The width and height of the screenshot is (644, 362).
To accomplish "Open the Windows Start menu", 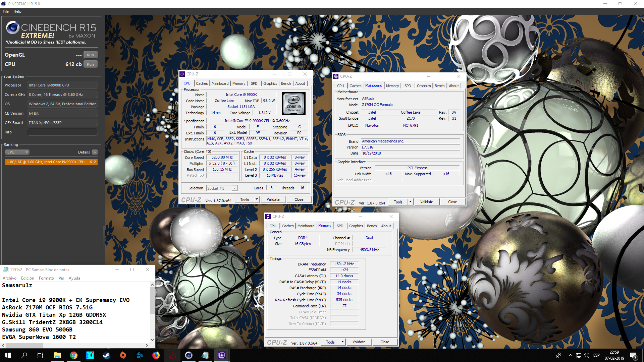I will [8, 355].
